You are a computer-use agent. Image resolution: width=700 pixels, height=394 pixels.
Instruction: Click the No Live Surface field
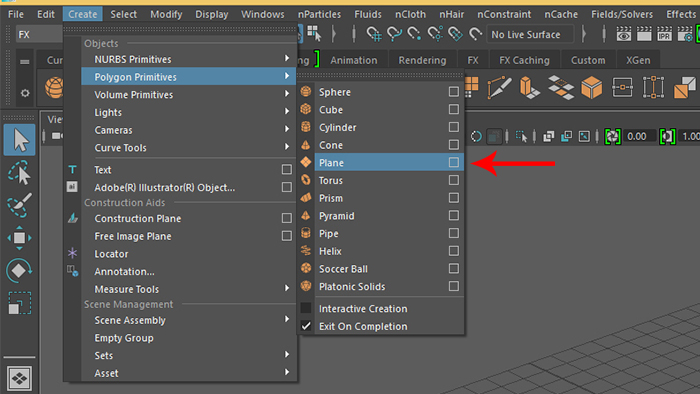tap(530, 34)
